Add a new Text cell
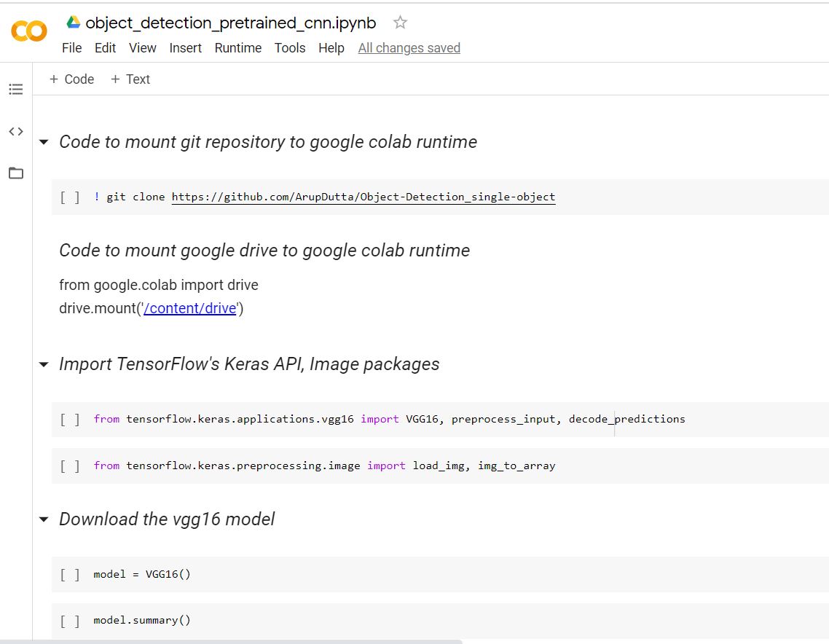 130,79
